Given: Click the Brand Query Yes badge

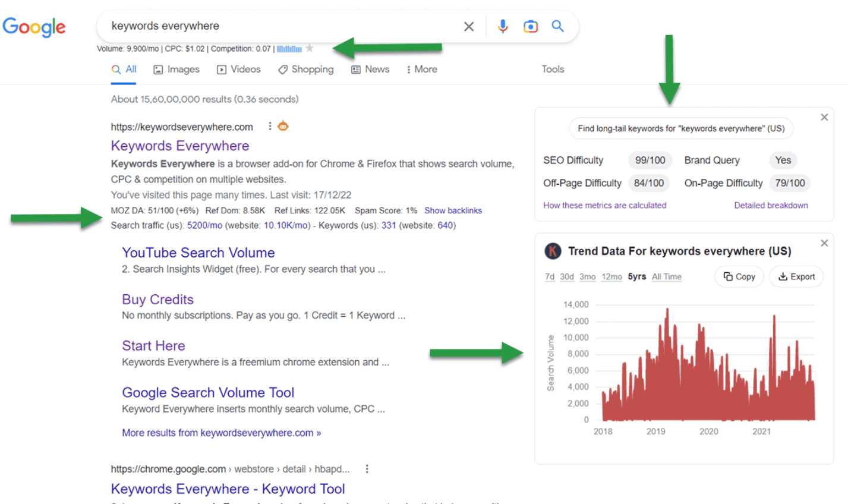Looking at the screenshot, I should point(783,160).
